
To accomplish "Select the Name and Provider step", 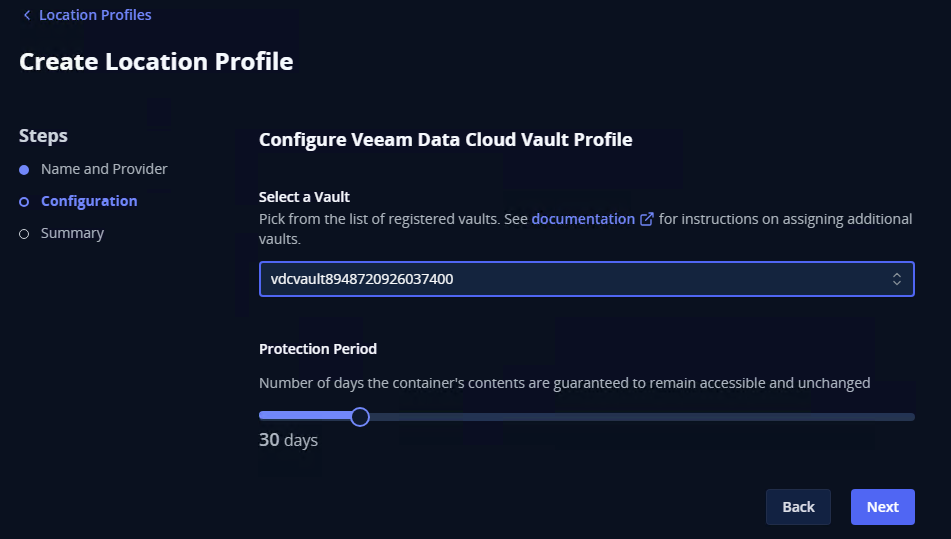I will pos(104,169).
